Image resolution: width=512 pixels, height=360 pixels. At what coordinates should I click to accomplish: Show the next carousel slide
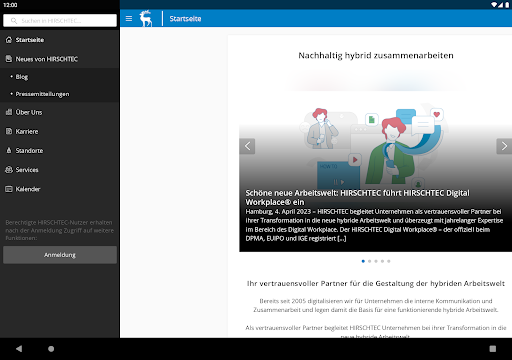pyautogui.click(x=504, y=146)
